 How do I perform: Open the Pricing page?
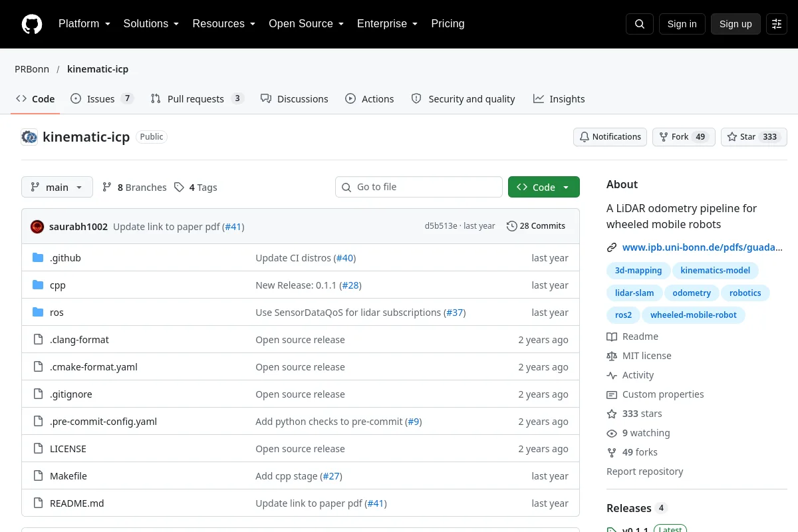tap(448, 24)
